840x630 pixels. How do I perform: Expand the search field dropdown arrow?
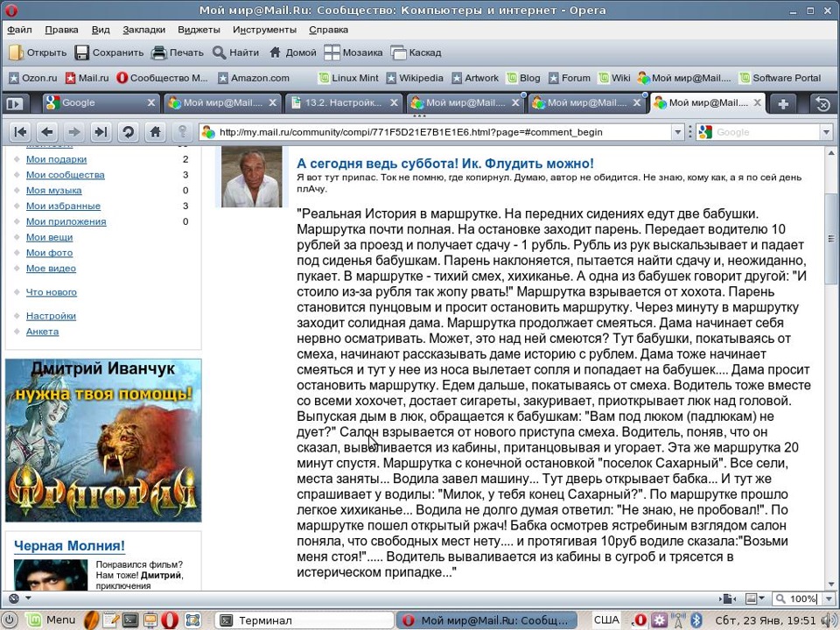(x=826, y=132)
